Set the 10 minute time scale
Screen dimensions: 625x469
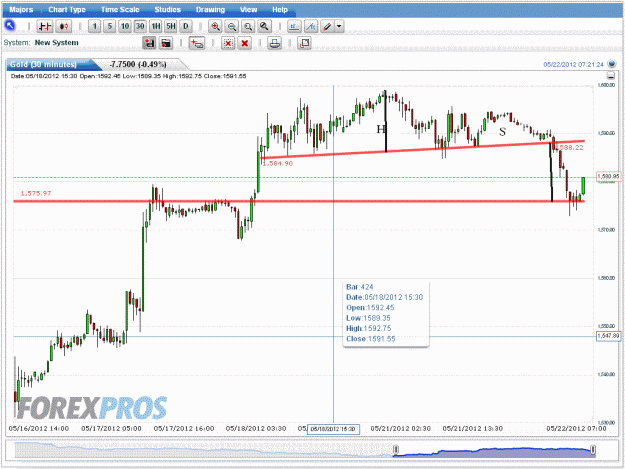pos(125,27)
